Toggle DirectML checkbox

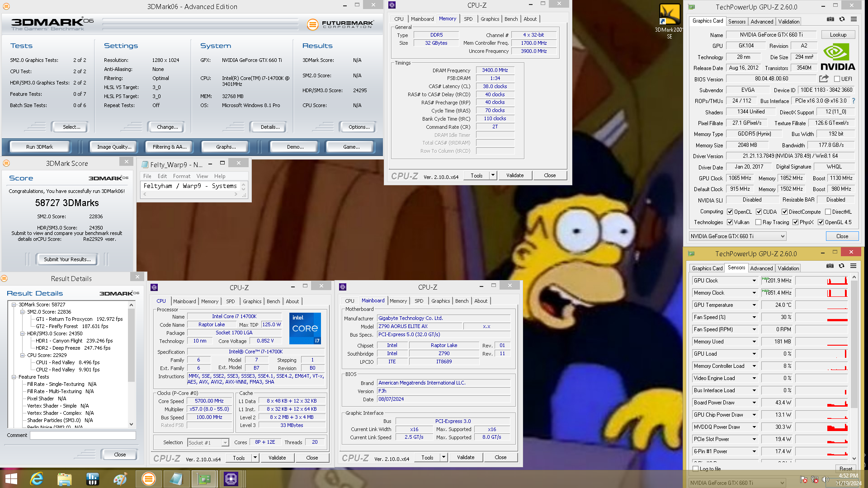click(x=828, y=212)
